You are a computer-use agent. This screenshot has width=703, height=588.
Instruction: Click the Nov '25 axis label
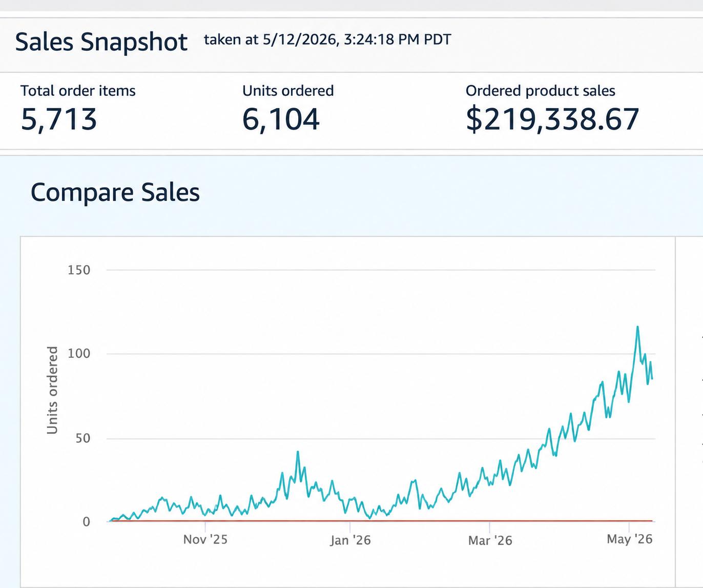(205, 539)
